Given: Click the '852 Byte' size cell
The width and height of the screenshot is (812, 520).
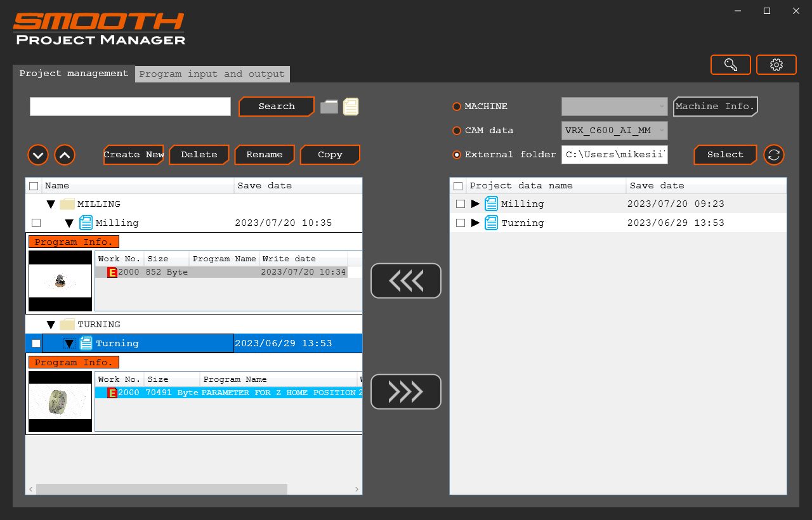Looking at the screenshot, I should [167, 273].
